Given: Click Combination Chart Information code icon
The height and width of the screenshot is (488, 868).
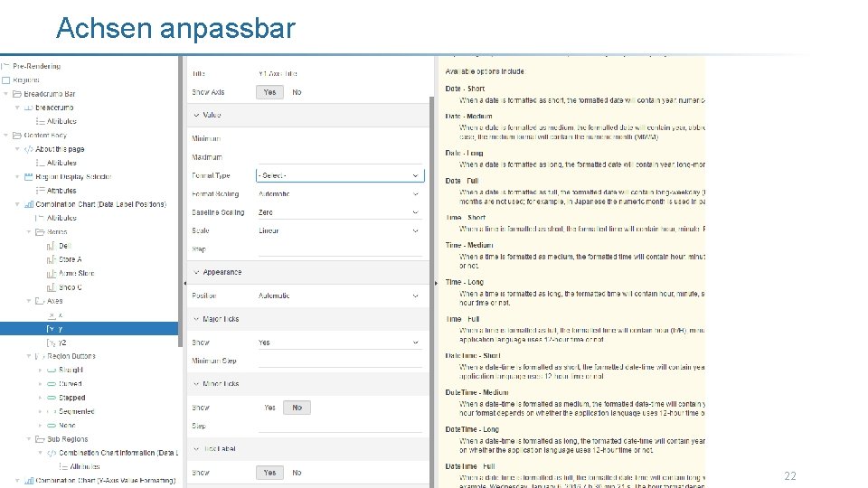Looking at the screenshot, I should (52, 453).
